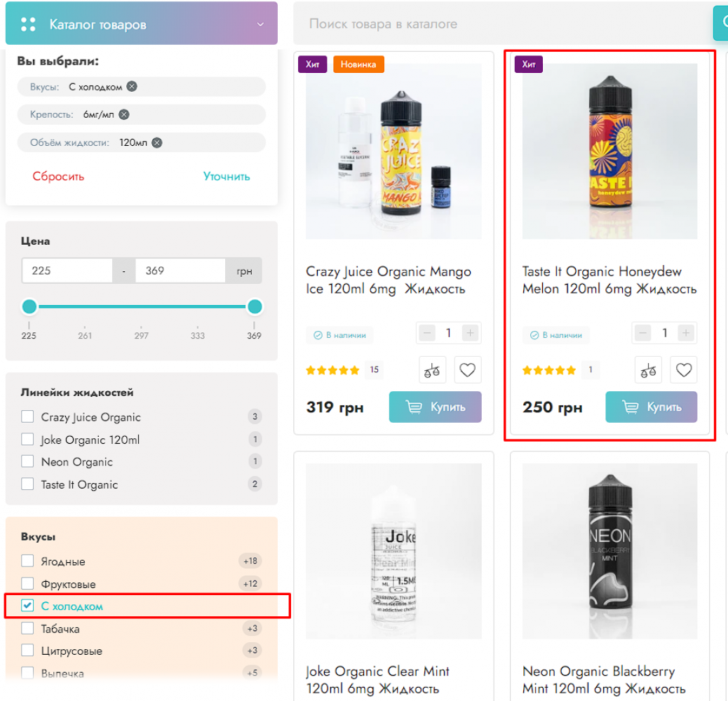The width and height of the screenshot is (728, 701).
Task: Click 'Сбросить' to reset filters
Action: pos(58,177)
